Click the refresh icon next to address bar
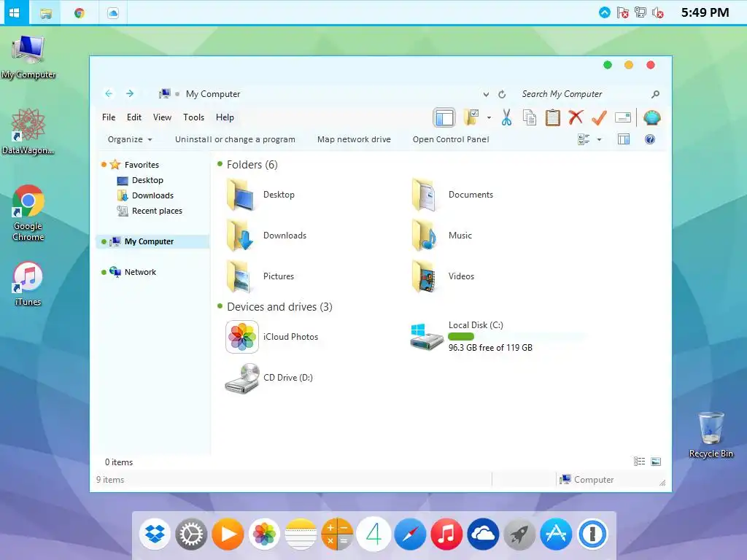Viewport: 747px width, 560px height. (x=502, y=94)
